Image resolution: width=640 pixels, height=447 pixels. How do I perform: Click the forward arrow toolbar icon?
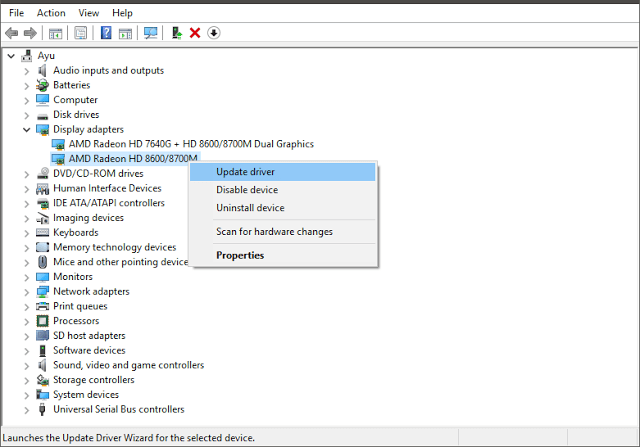click(30, 33)
